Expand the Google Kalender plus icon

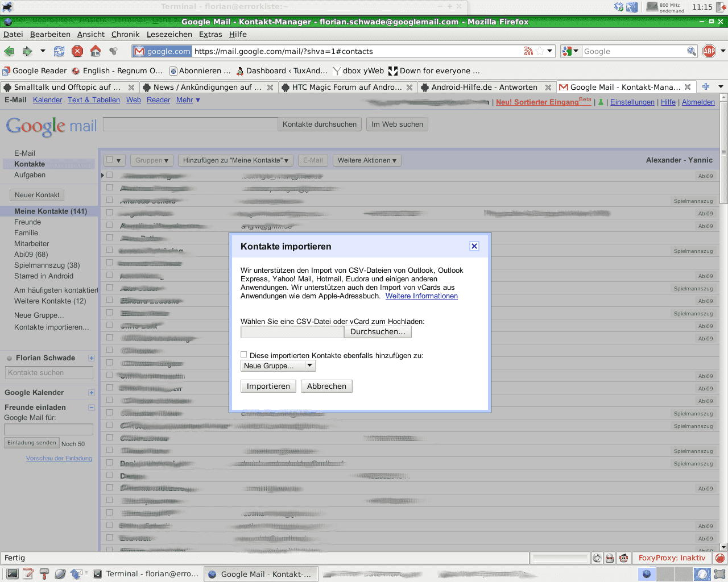click(92, 393)
